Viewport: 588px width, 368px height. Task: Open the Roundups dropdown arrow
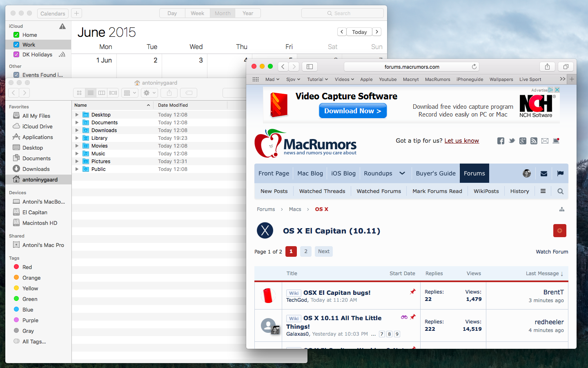(x=402, y=173)
